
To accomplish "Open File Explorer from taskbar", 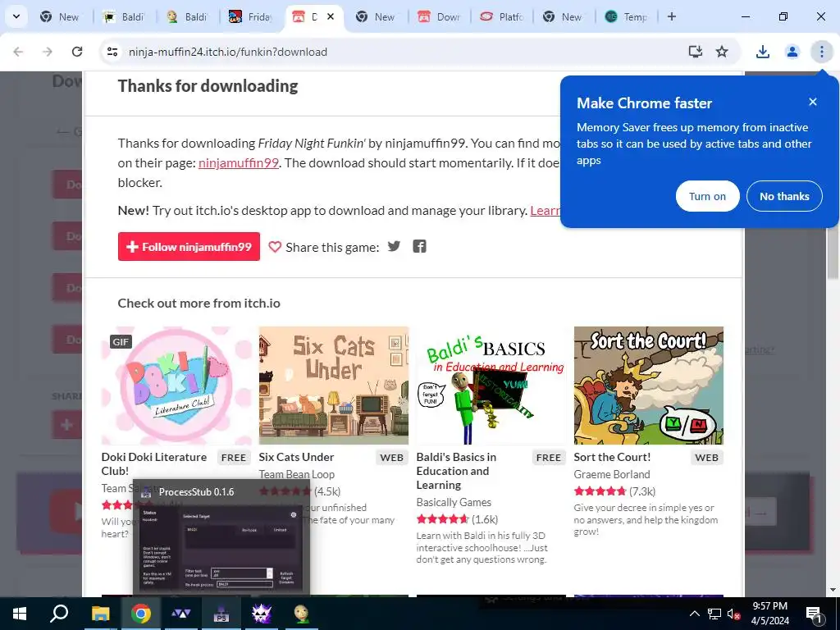I will (x=100, y=614).
